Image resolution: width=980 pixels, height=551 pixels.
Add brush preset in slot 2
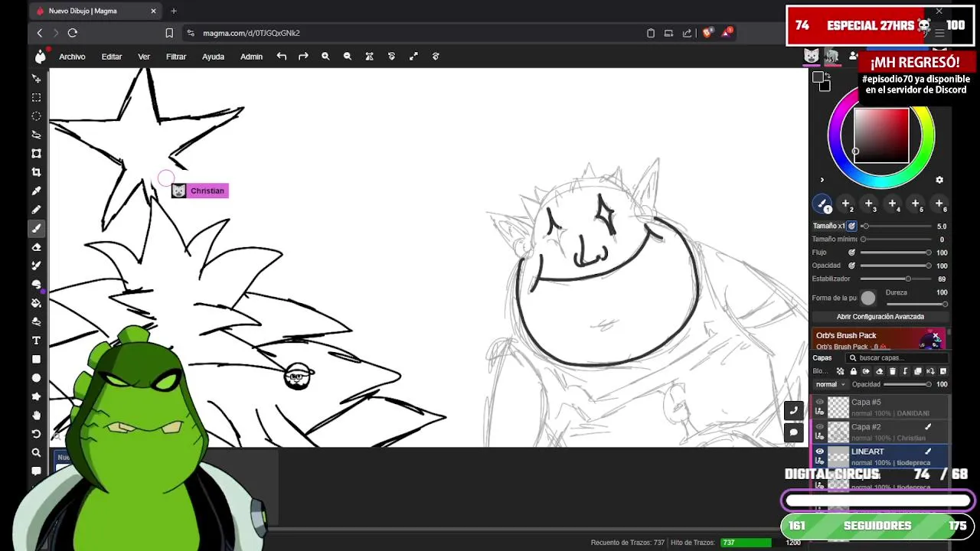pyautogui.click(x=845, y=204)
